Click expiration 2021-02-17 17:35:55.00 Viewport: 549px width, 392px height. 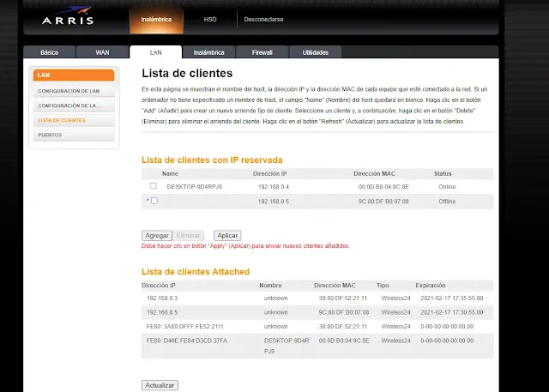point(452,299)
